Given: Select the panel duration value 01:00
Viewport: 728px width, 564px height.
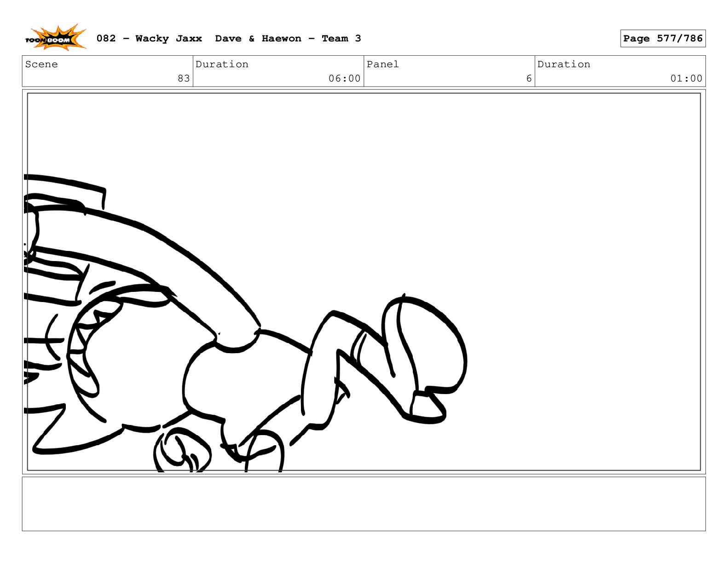Looking at the screenshot, I should pyautogui.click(x=686, y=78).
